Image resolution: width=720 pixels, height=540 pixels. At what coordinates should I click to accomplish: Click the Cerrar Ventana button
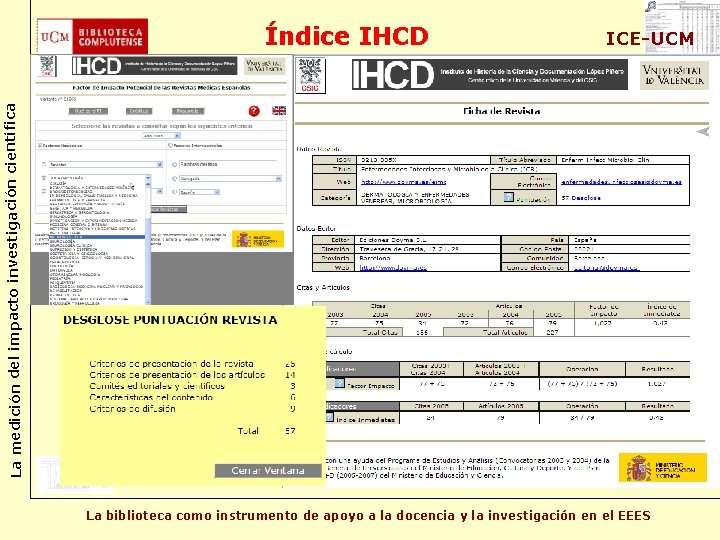pos(268,470)
